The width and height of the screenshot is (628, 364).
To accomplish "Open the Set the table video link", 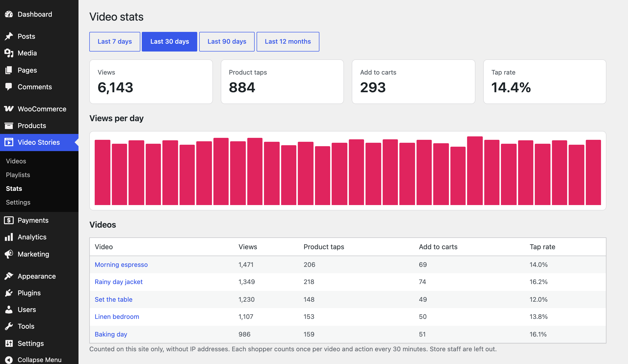I will (113, 299).
